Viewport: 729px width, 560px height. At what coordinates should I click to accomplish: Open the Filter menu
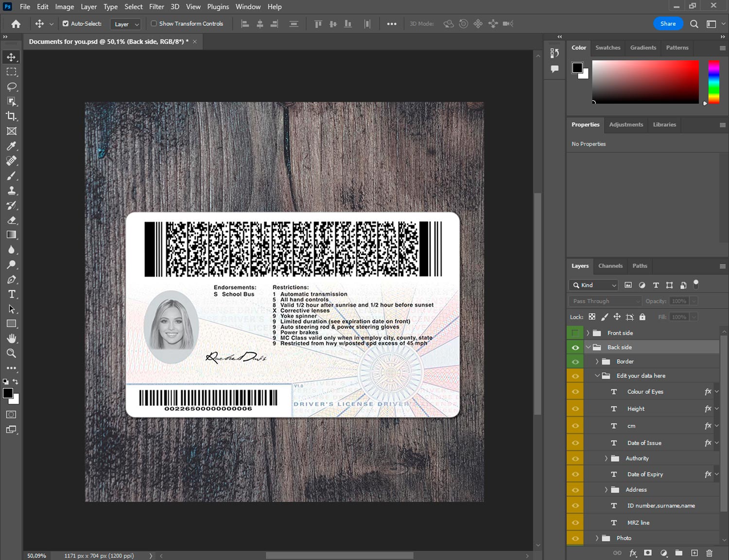156,7
